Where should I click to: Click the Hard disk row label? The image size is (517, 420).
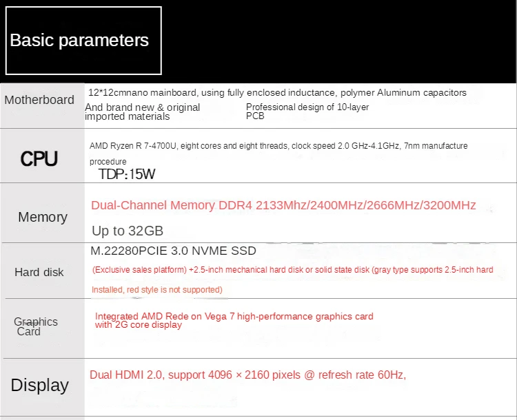[39, 272]
